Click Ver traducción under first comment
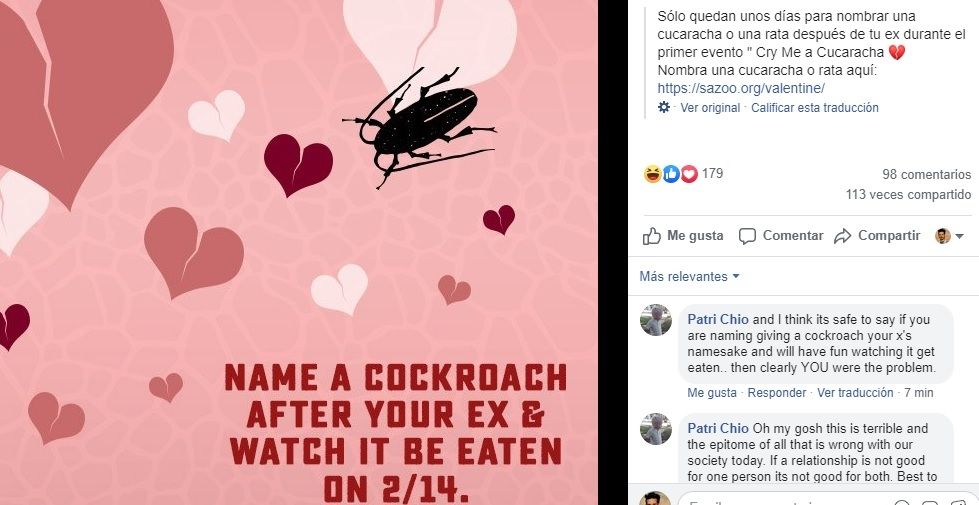 click(x=855, y=393)
